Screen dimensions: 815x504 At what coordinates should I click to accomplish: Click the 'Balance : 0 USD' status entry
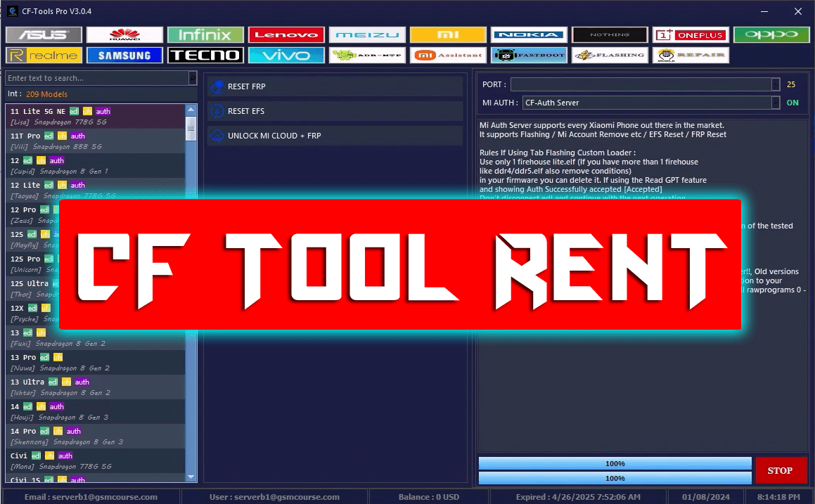coord(429,497)
